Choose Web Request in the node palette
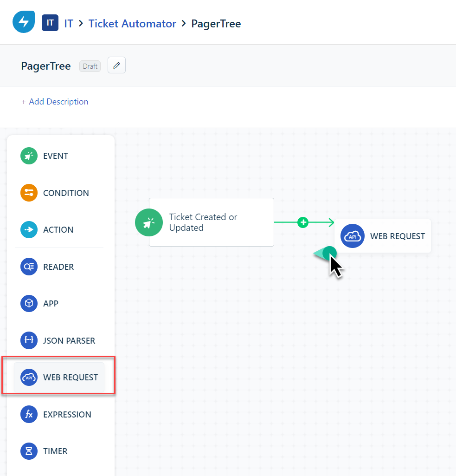 click(59, 378)
